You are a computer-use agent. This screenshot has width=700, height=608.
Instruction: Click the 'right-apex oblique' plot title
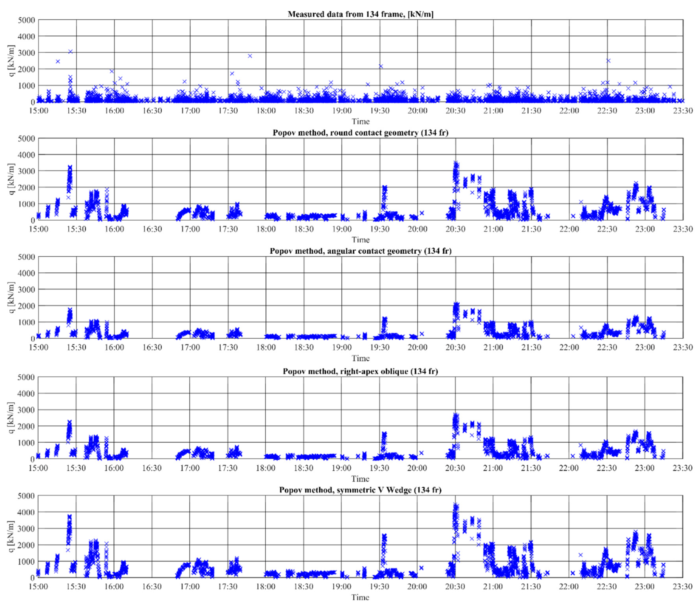pyautogui.click(x=360, y=372)
